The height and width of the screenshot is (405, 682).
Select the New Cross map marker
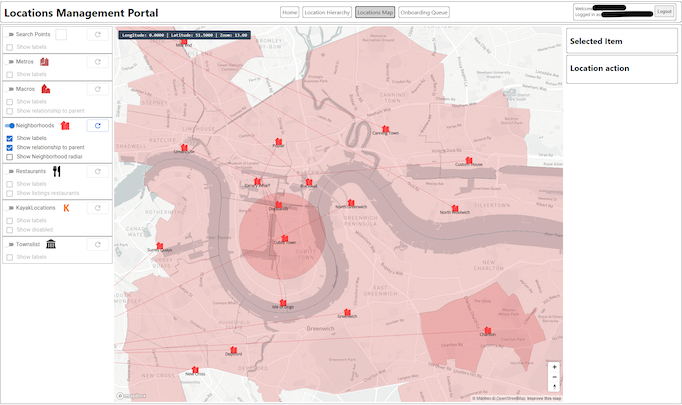[x=195, y=370]
